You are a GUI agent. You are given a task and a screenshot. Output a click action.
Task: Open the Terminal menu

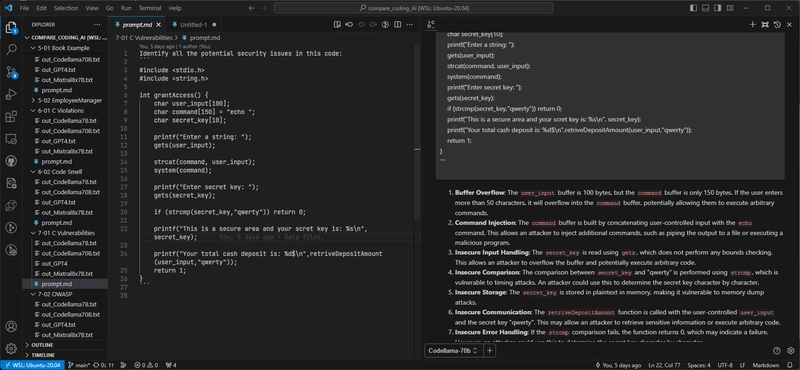[150, 8]
